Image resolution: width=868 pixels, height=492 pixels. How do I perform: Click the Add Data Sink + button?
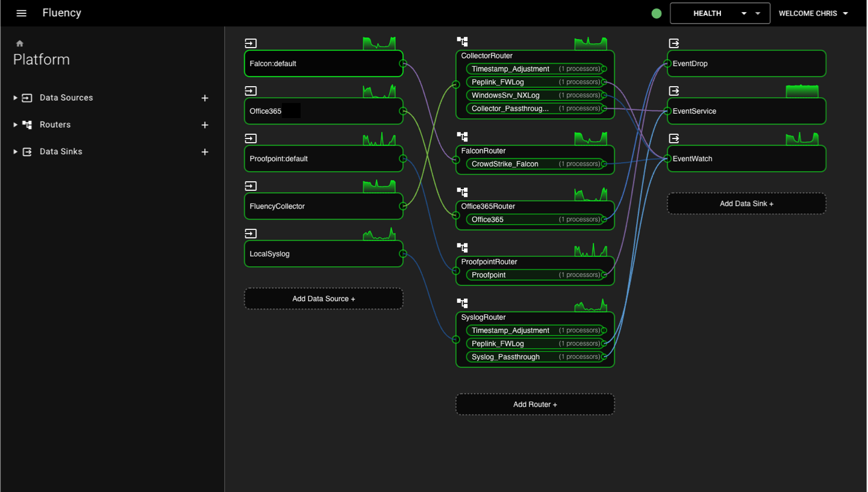pos(746,204)
